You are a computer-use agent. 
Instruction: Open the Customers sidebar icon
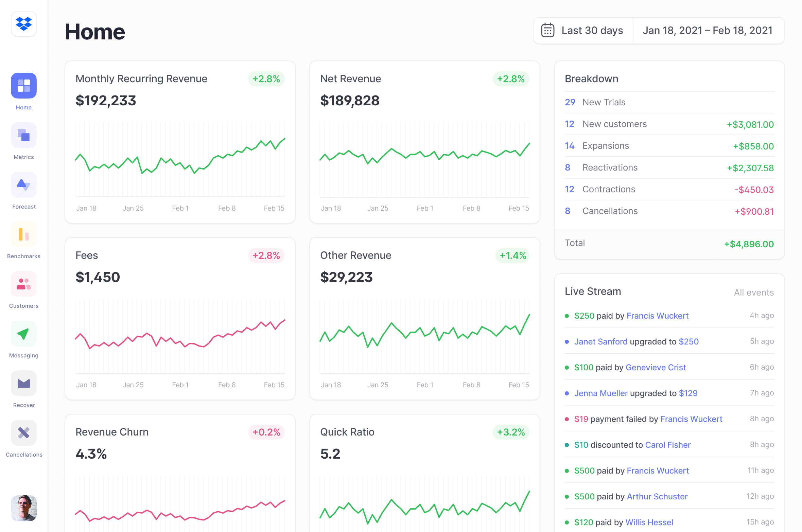[x=24, y=284]
